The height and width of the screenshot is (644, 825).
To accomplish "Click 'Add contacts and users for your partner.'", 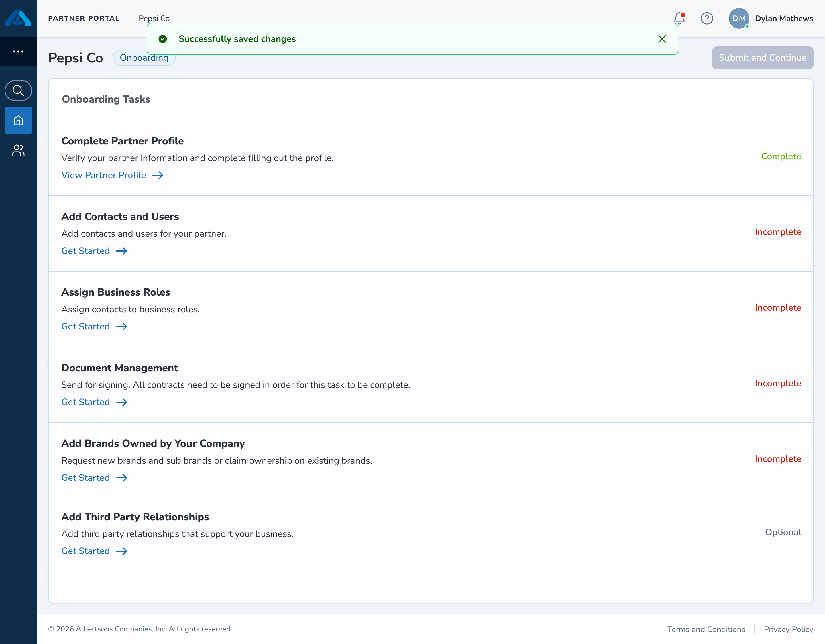I will (144, 233).
